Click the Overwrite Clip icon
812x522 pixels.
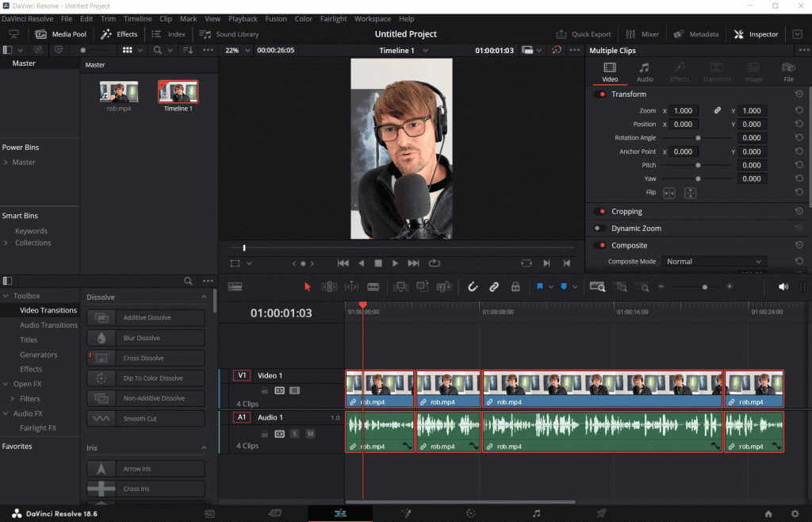pyautogui.click(x=423, y=286)
